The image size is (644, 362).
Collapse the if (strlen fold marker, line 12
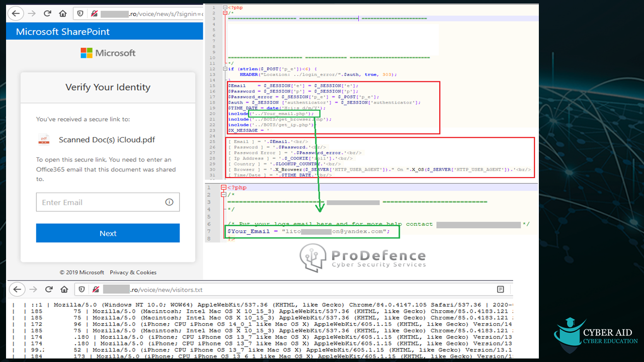(225, 69)
